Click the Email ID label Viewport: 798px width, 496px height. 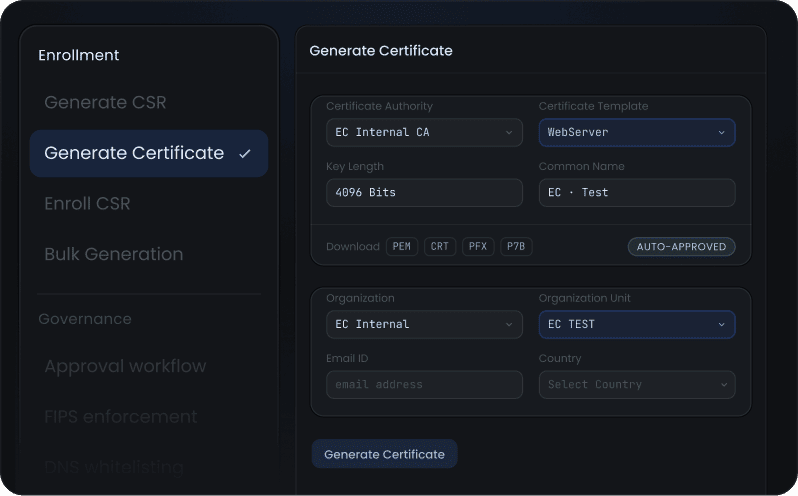click(x=347, y=358)
